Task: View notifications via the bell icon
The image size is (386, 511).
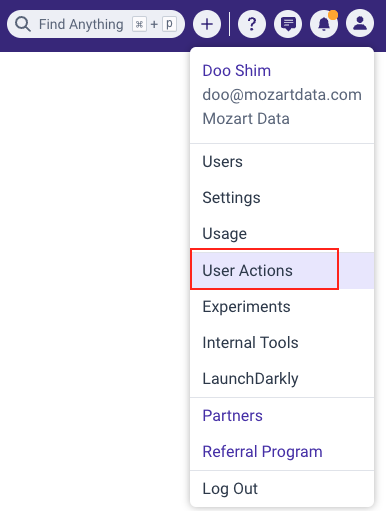Action: 324,24
